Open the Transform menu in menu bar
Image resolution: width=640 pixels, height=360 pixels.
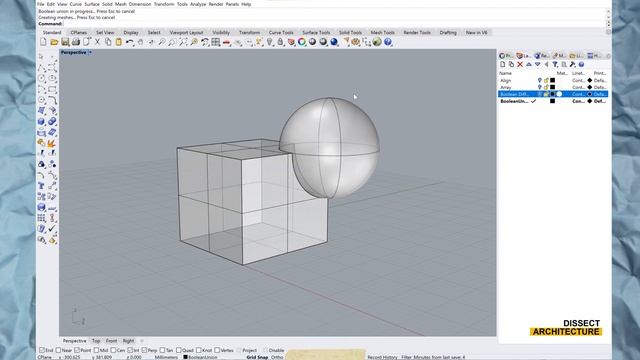click(x=164, y=4)
